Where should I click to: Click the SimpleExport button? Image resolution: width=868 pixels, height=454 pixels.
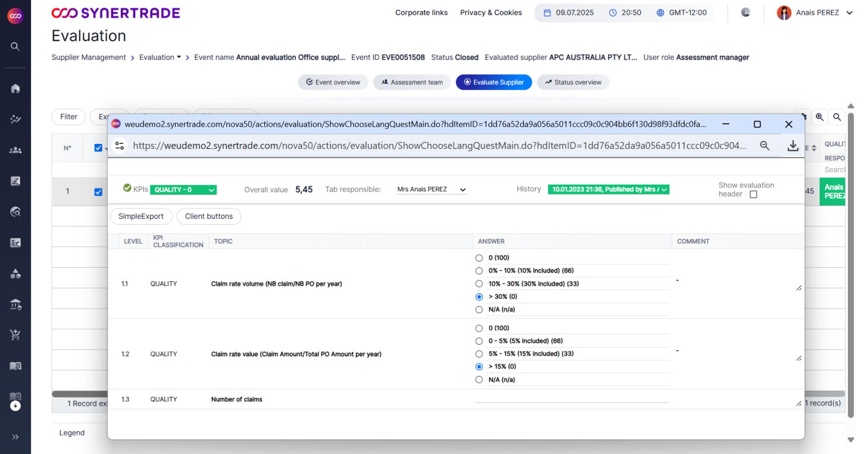141,216
